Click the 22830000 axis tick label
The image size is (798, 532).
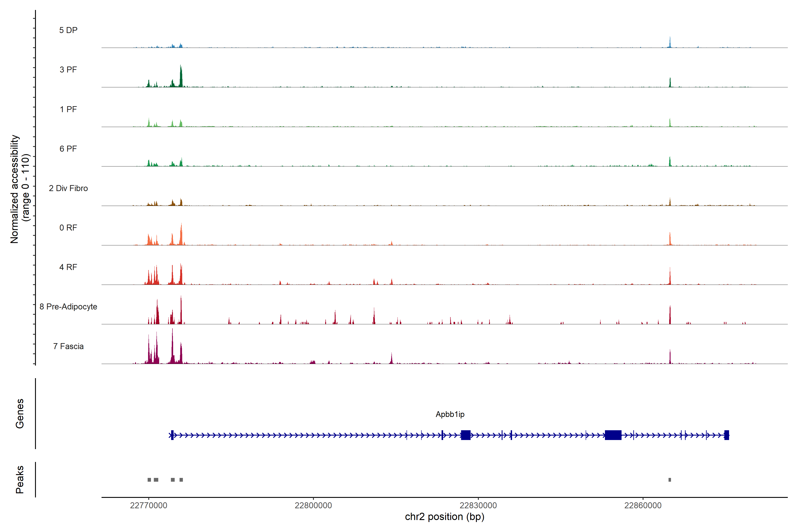pyautogui.click(x=478, y=506)
